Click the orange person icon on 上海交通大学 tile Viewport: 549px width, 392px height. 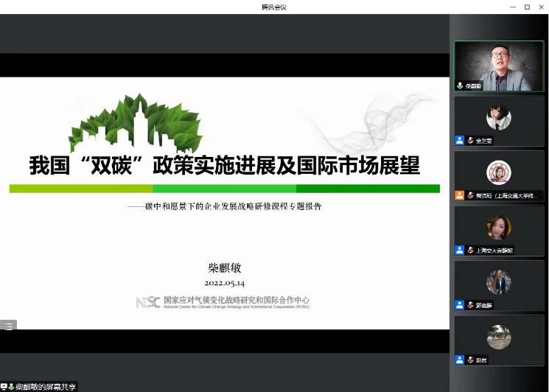click(460, 195)
